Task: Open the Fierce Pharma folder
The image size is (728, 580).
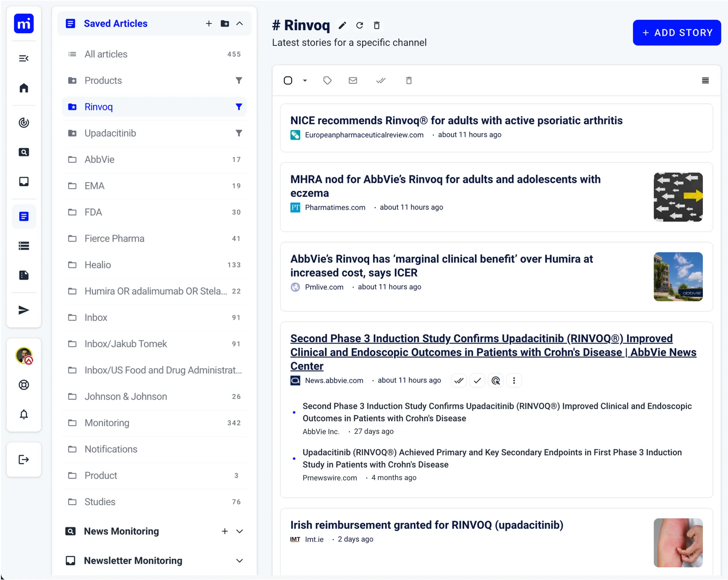Action: pyautogui.click(x=154, y=238)
